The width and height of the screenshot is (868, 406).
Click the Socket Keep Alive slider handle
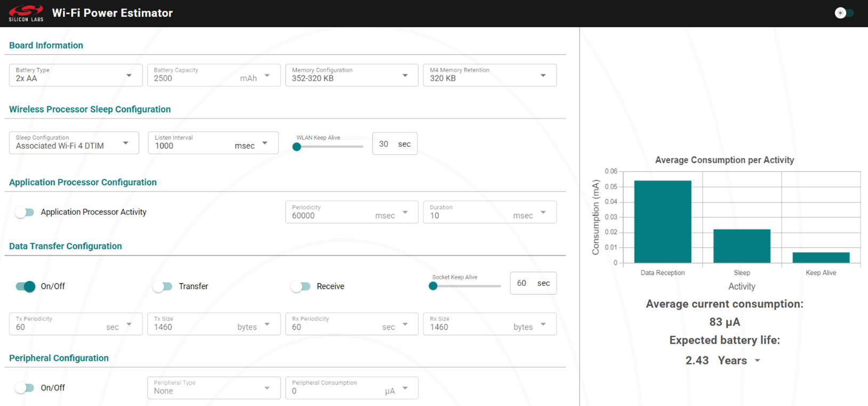[x=433, y=286]
